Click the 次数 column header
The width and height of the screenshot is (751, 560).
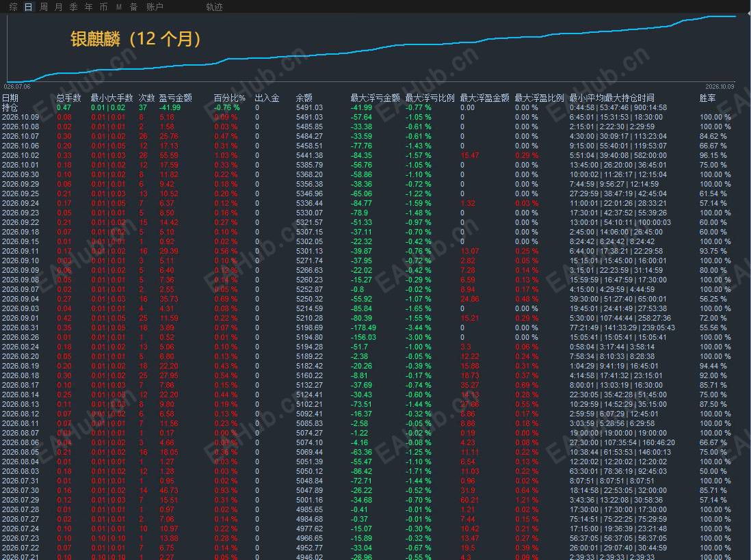point(146,98)
